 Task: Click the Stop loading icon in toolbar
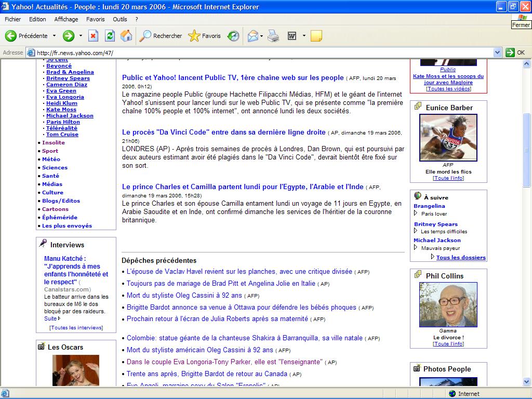[93, 36]
